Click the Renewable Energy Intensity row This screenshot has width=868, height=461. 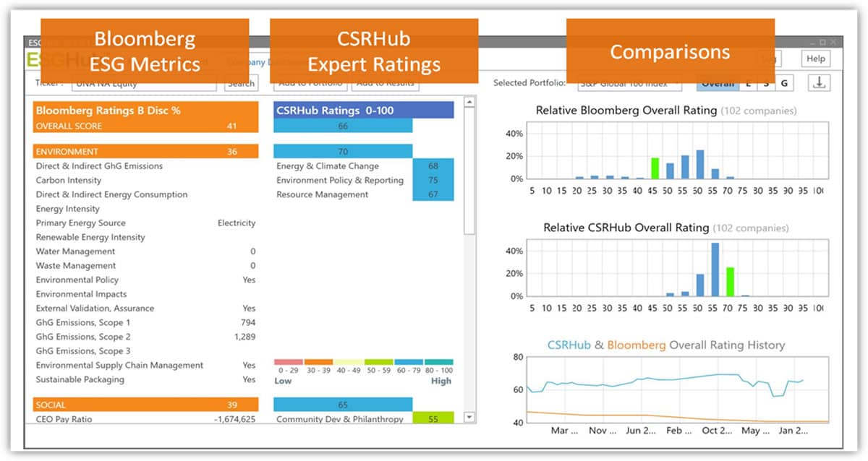(145, 237)
